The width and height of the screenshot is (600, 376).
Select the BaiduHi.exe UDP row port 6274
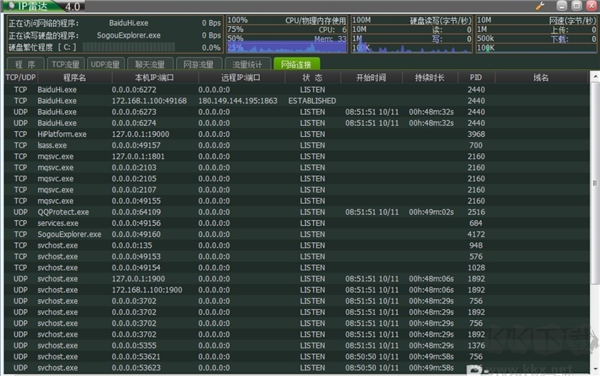297,123
